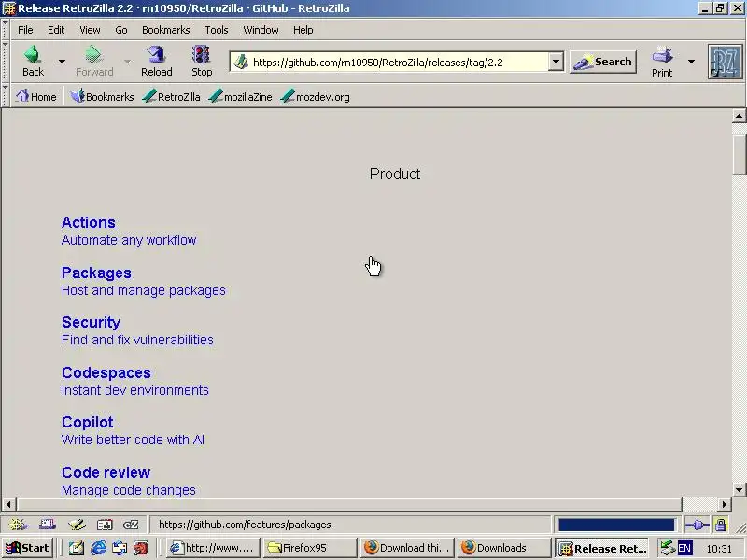
Task: Click the online/offline connection icon
Action: tap(697, 525)
